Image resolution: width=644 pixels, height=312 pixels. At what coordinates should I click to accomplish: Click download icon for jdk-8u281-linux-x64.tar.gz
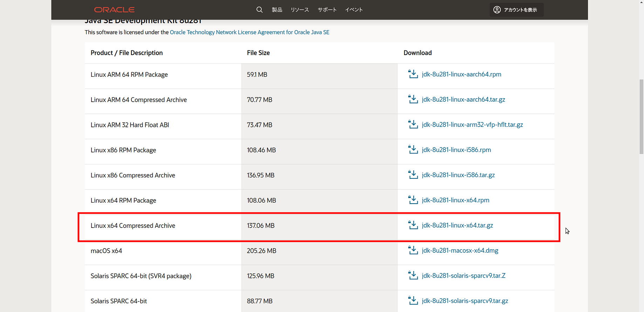413,225
